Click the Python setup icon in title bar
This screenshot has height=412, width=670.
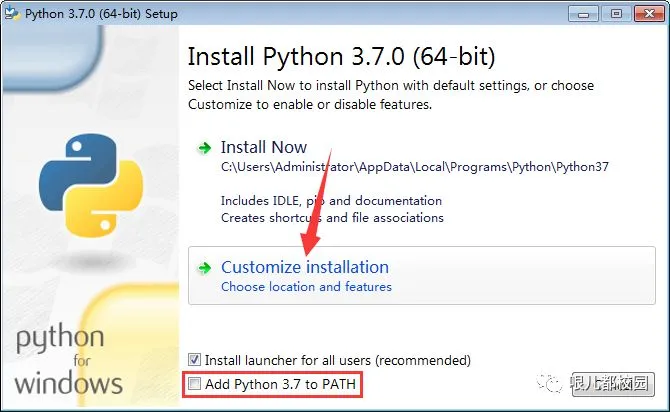click(x=12, y=12)
